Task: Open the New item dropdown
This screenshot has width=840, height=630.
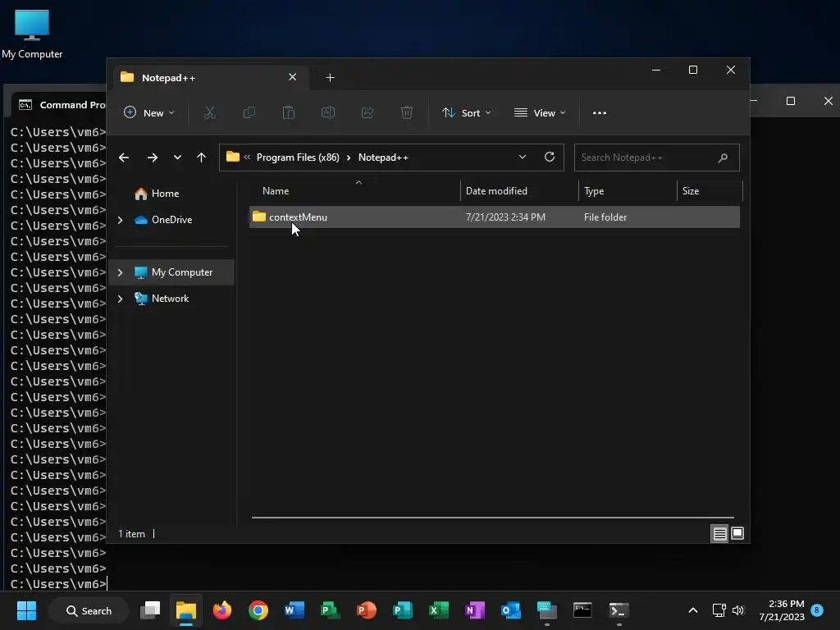Action: click(149, 112)
